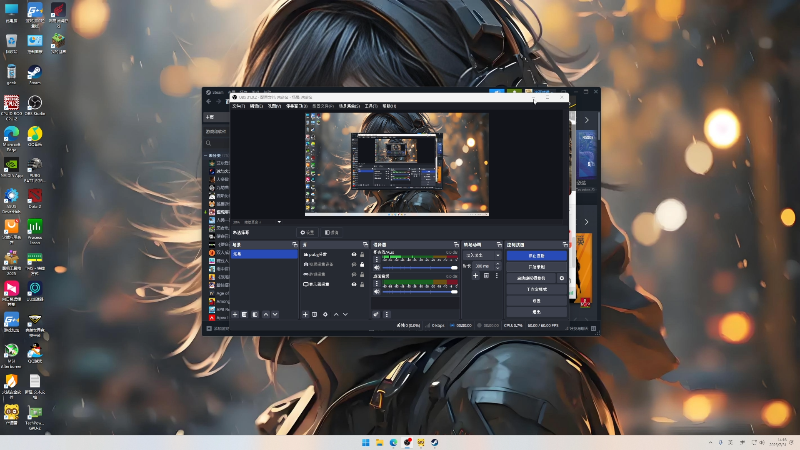Click the Start Recording button

coord(536,267)
